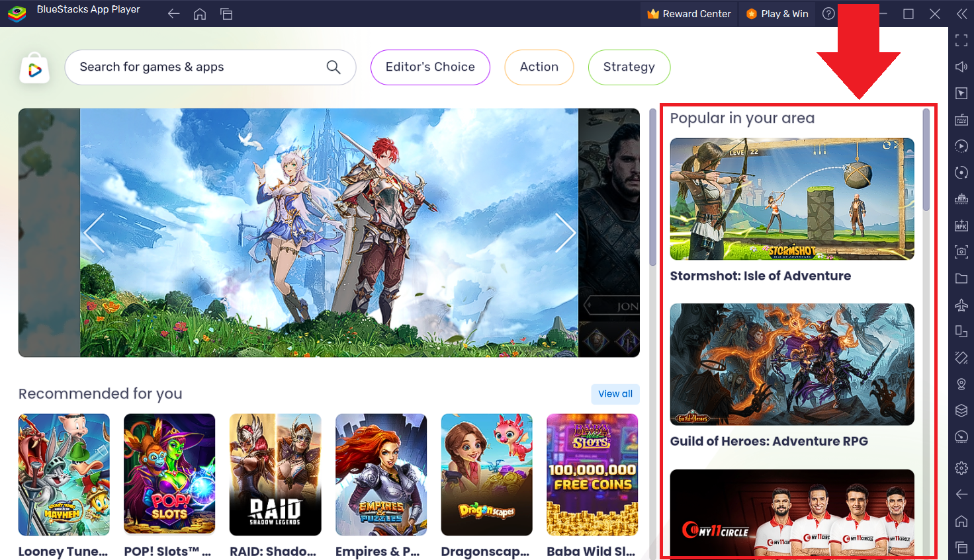
Task: Open the Dragonscapes game tile
Action: (487, 475)
